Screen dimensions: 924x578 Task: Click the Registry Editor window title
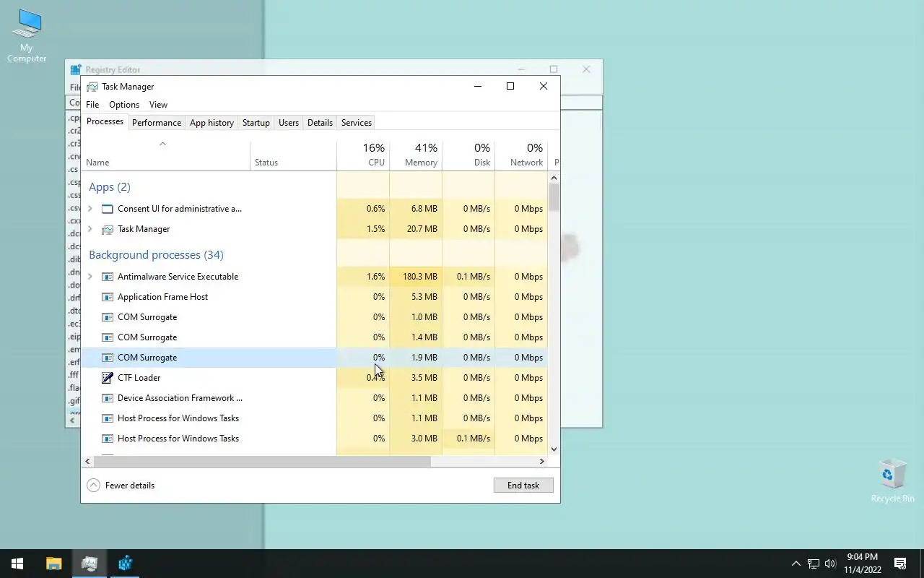(113, 69)
